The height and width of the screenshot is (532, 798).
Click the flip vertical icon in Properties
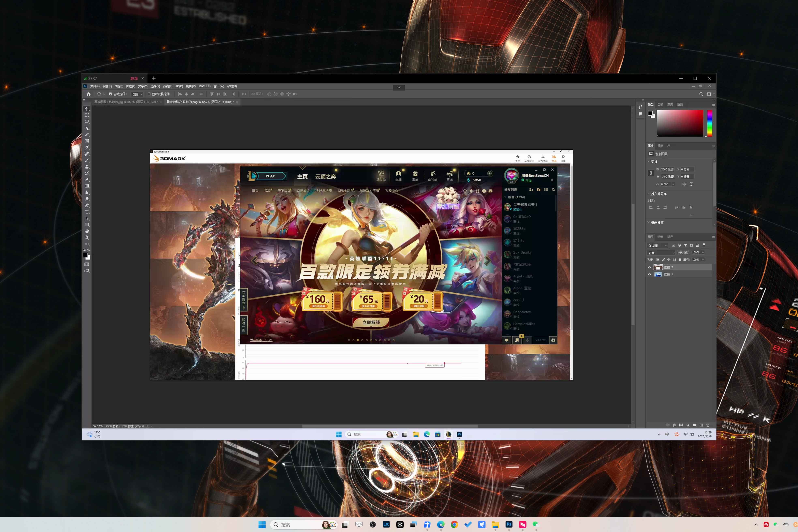692,184
